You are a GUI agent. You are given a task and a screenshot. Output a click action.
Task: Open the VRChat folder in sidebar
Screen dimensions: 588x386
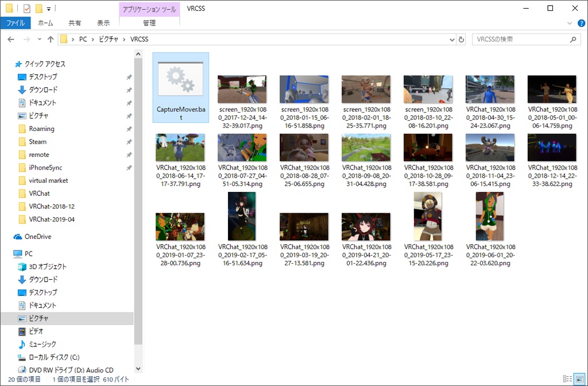[39, 194]
